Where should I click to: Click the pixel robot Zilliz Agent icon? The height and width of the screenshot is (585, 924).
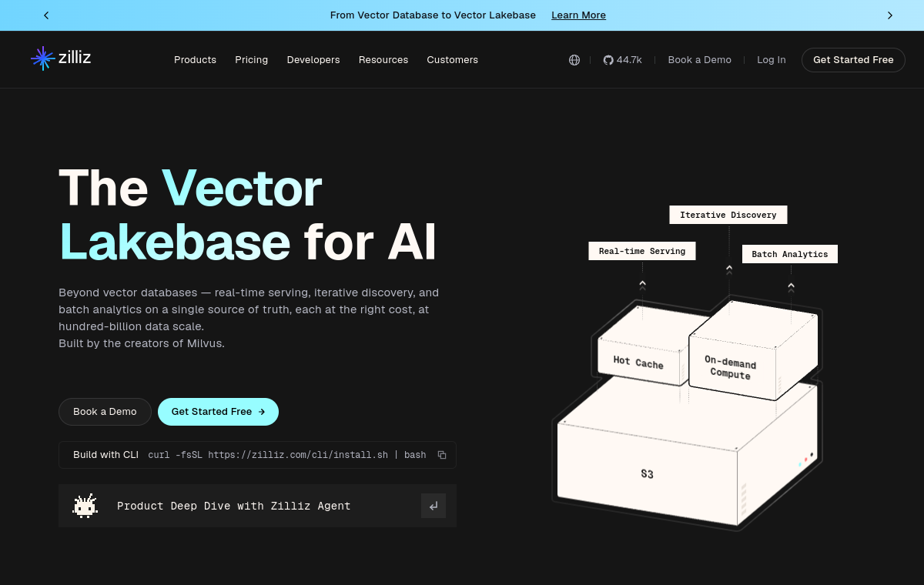coord(85,506)
